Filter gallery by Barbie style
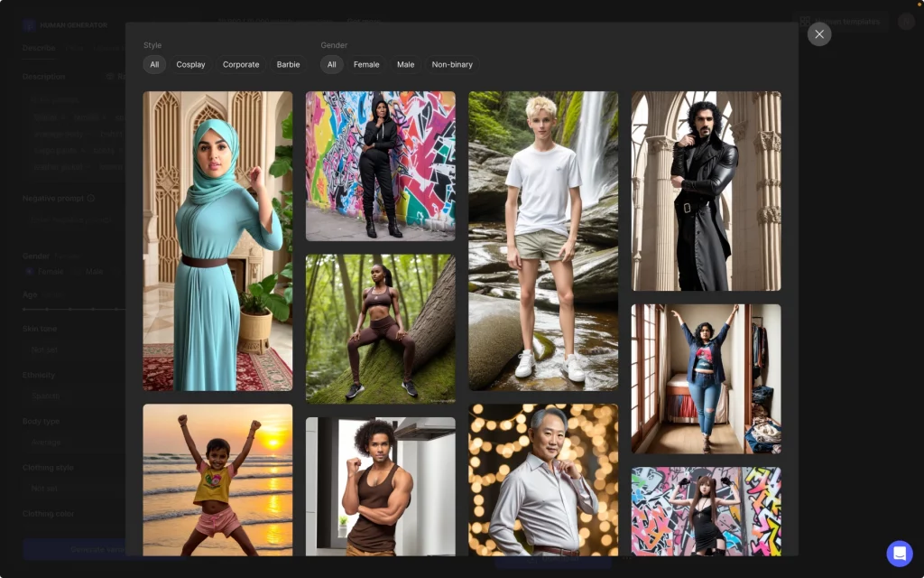Viewport: 924px width, 578px height. (288, 64)
